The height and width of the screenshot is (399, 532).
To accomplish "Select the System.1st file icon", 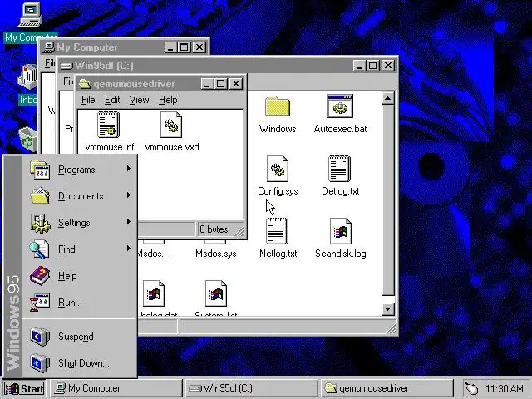I will click(216, 293).
